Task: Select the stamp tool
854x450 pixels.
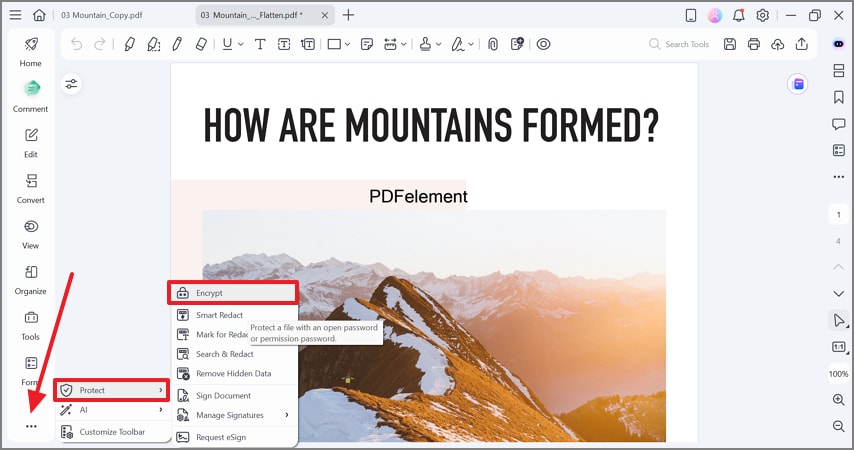Action: point(425,44)
